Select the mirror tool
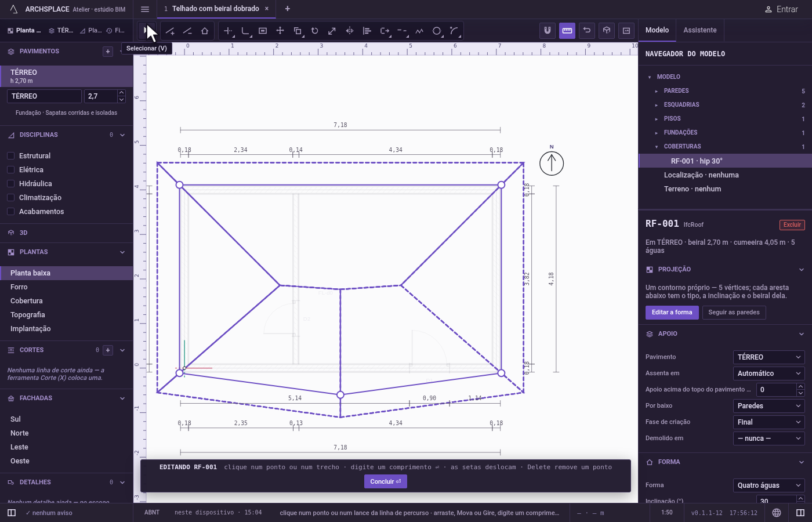Screen dimensions: 812x522 (350, 31)
